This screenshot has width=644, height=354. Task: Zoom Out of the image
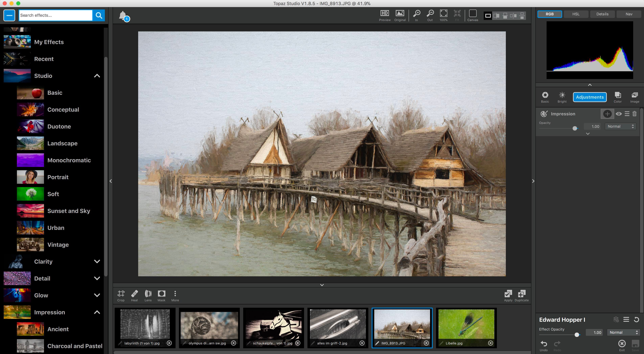pos(430,16)
